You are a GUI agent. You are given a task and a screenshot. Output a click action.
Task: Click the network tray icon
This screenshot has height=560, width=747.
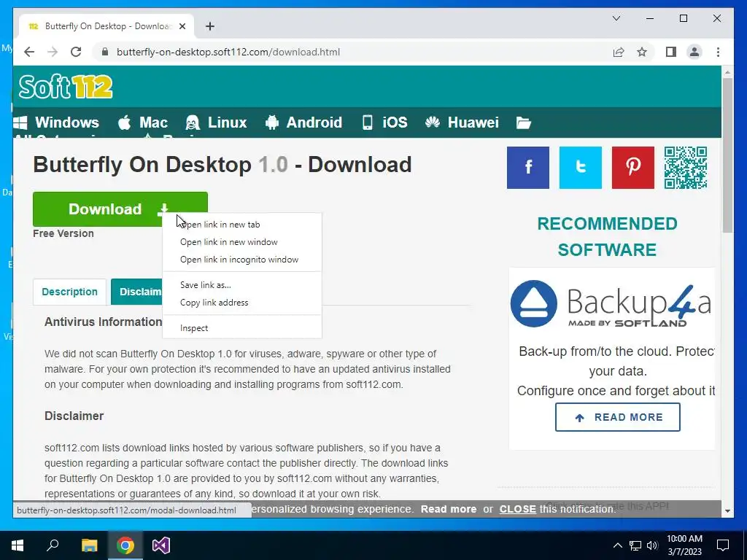click(635, 545)
